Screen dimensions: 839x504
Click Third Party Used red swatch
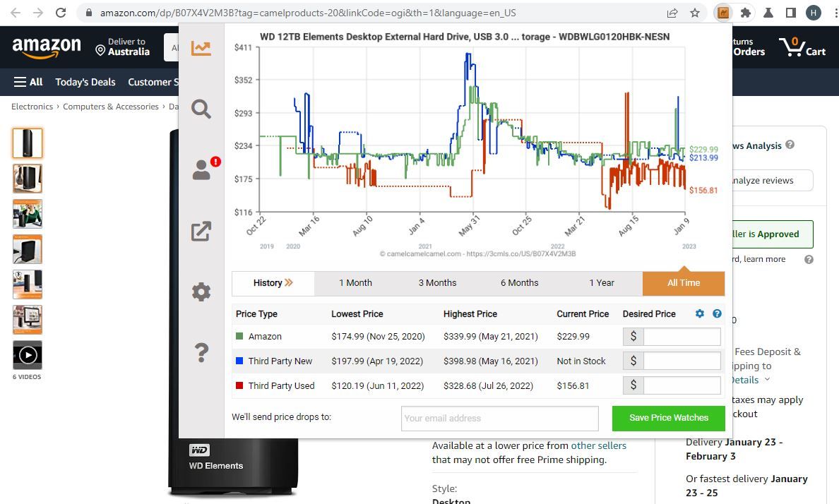tap(239, 385)
